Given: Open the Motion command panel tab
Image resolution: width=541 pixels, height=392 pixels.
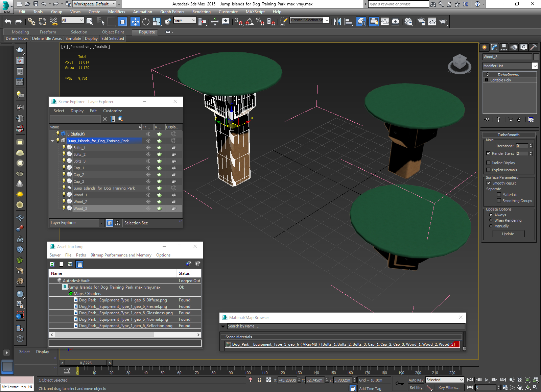Looking at the screenshot, I should 514,47.
